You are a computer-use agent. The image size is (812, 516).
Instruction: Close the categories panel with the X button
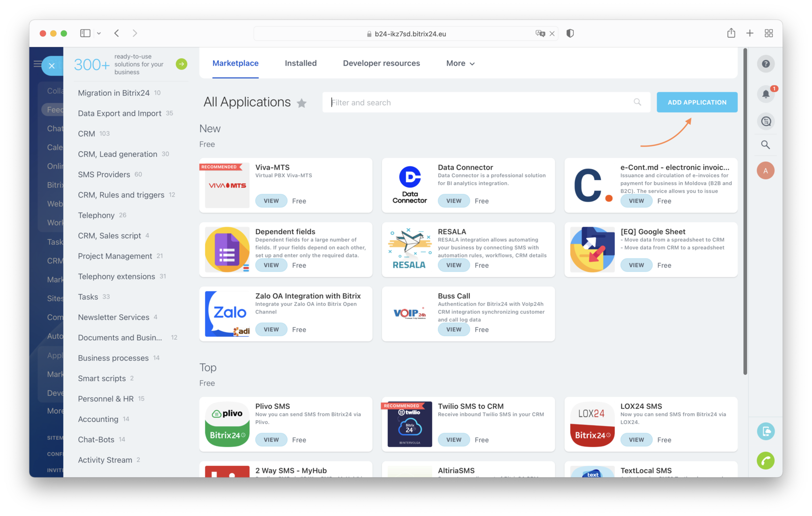coord(52,66)
